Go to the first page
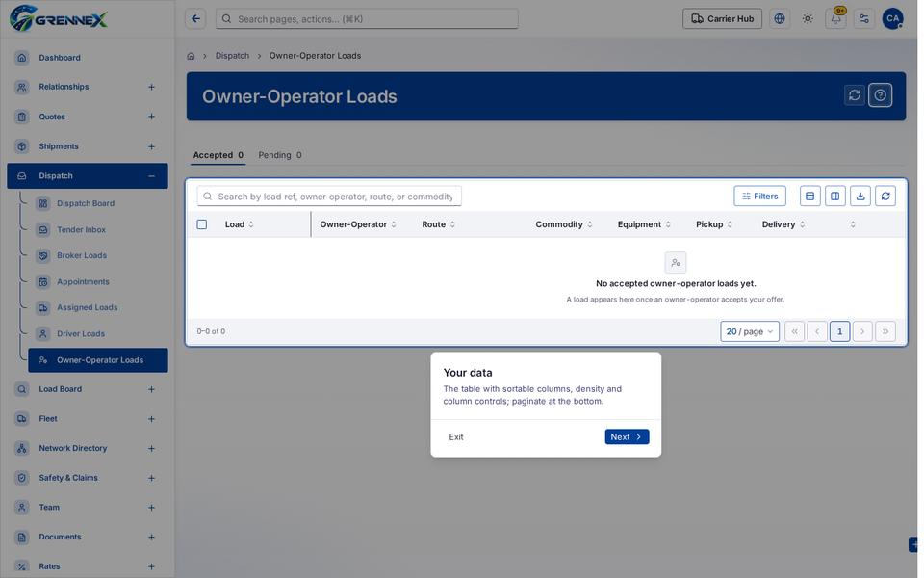The height and width of the screenshot is (578, 924). [x=794, y=331]
